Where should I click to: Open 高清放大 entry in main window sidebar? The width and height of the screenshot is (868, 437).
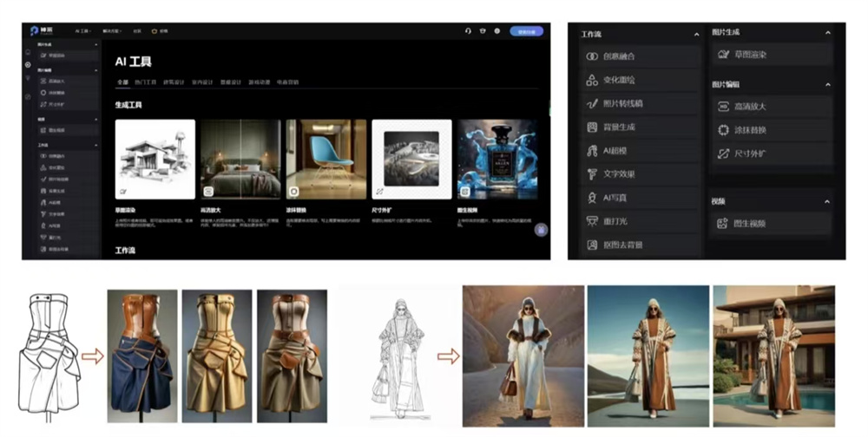[68, 82]
